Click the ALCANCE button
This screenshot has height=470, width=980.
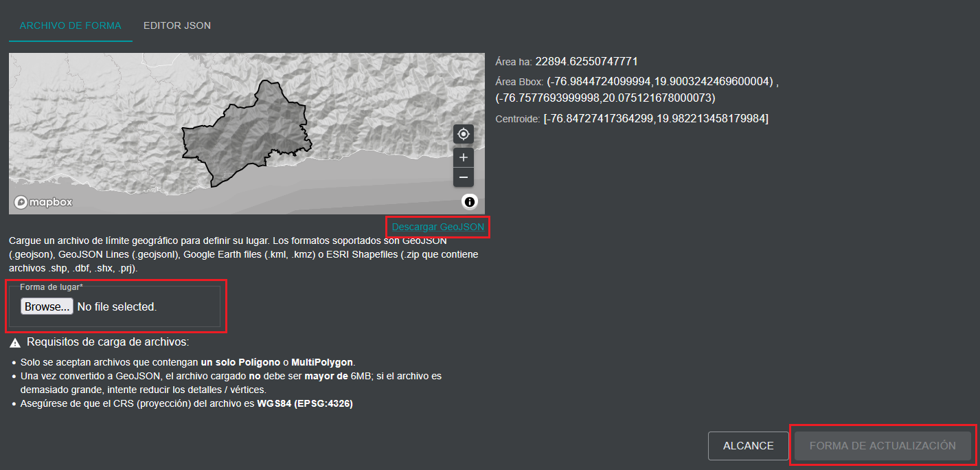pos(748,446)
